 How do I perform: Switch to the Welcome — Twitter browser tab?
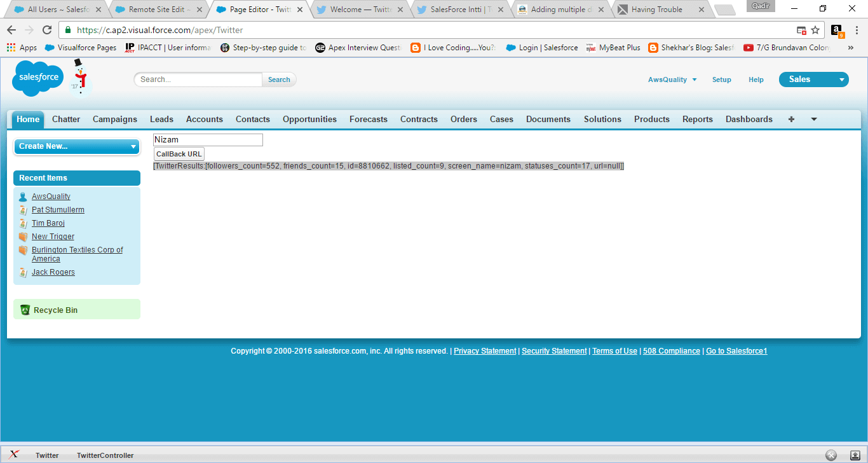point(356,10)
